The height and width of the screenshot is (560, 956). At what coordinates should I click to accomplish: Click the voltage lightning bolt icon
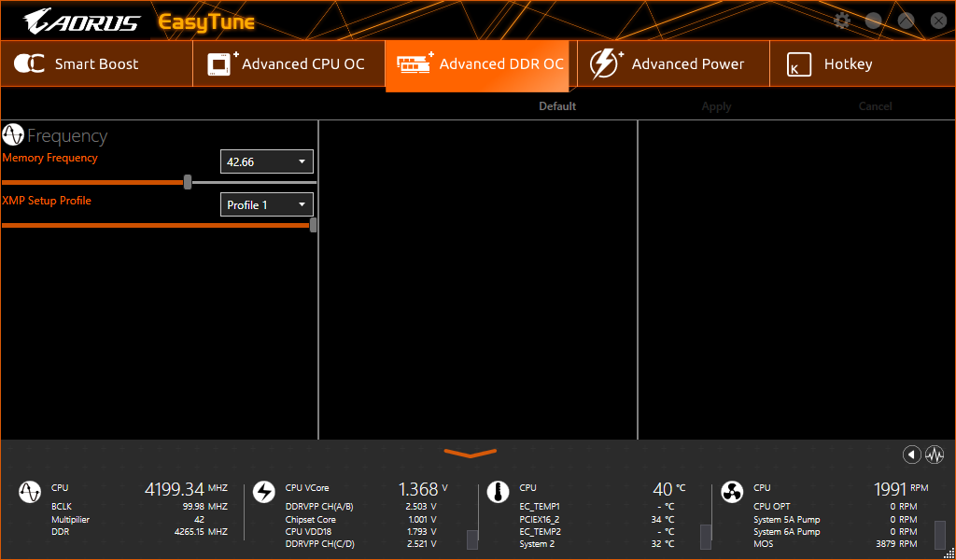click(x=263, y=492)
